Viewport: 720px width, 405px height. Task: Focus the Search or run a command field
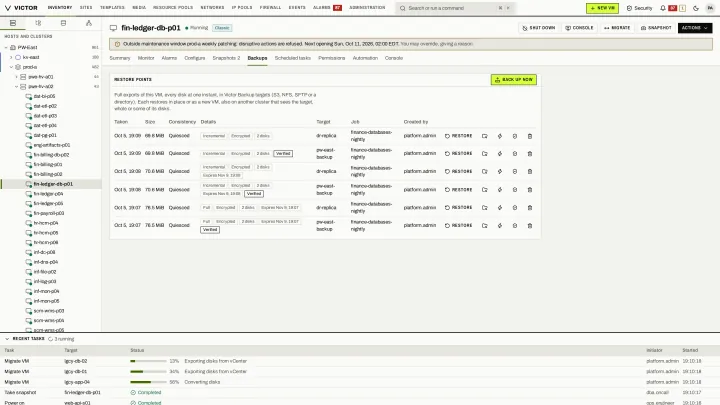(455, 8)
